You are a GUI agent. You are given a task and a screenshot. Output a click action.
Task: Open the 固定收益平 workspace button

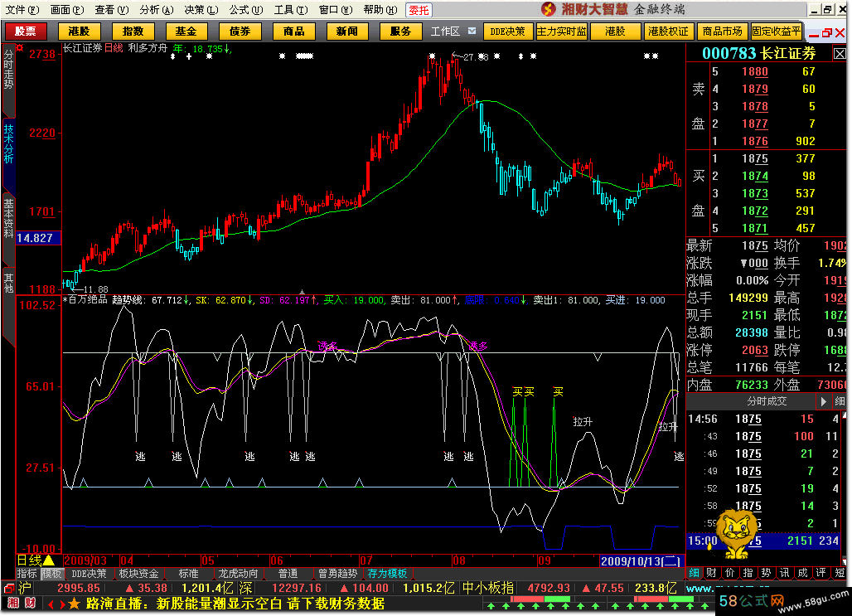(777, 32)
